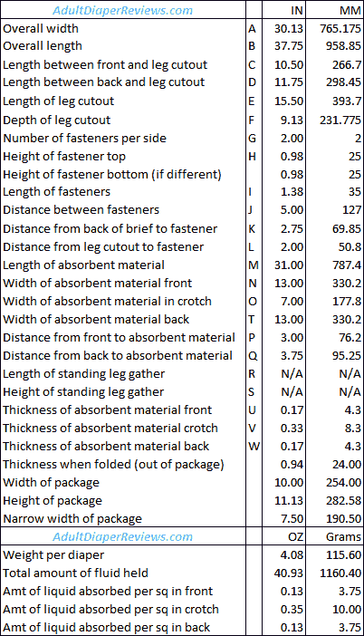Select the IN column header cell

click(x=283, y=10)
